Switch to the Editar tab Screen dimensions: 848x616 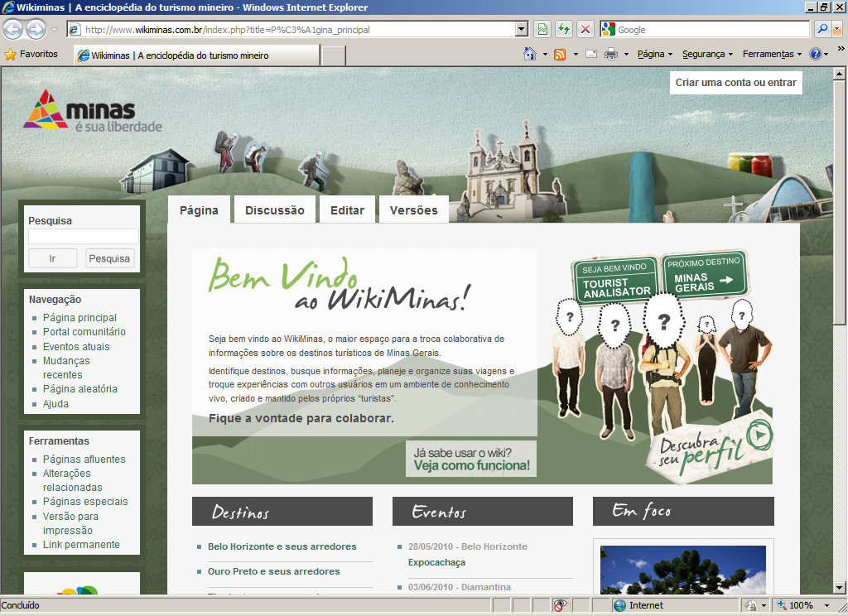[x=347, y=210]
